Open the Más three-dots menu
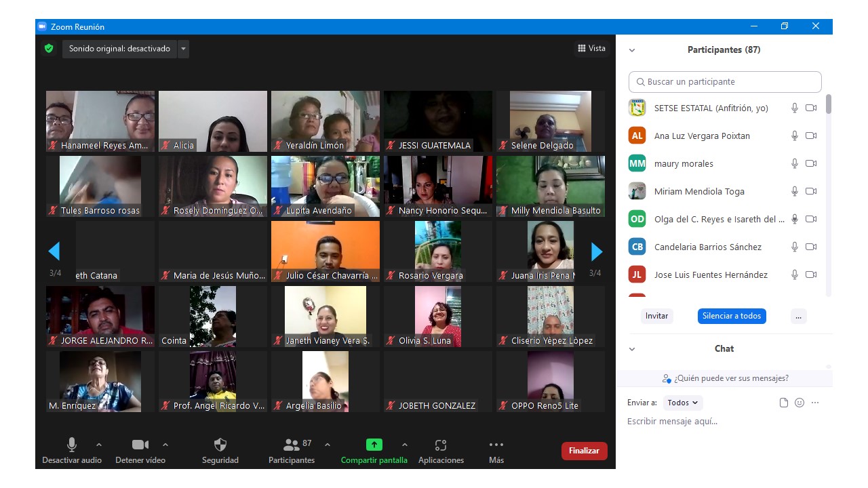 tap(496, 451)
